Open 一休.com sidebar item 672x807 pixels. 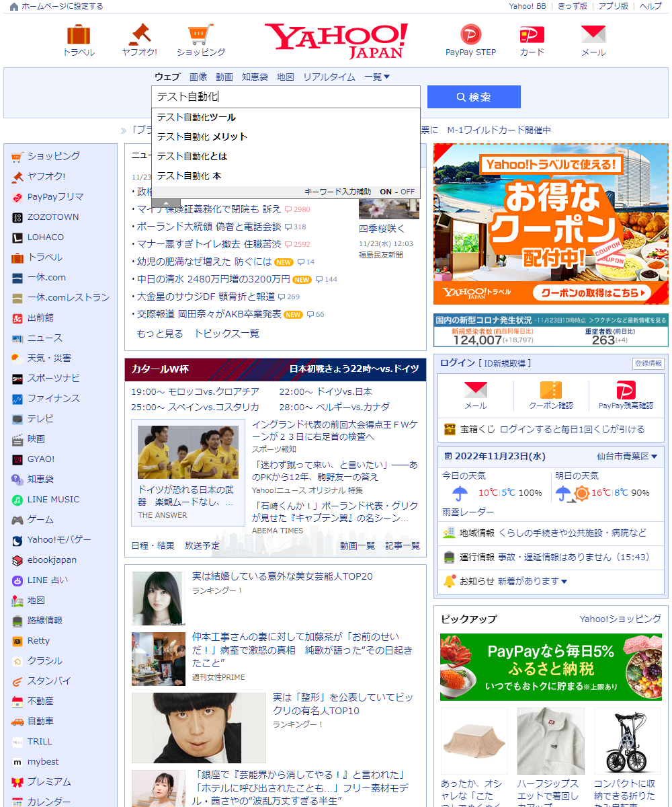[46, 277]
